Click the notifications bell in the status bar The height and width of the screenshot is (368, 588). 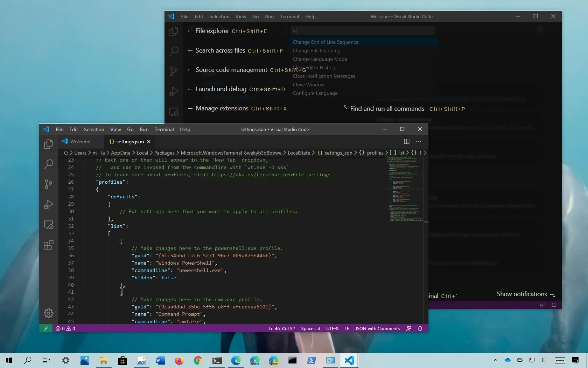pos(420,329)
